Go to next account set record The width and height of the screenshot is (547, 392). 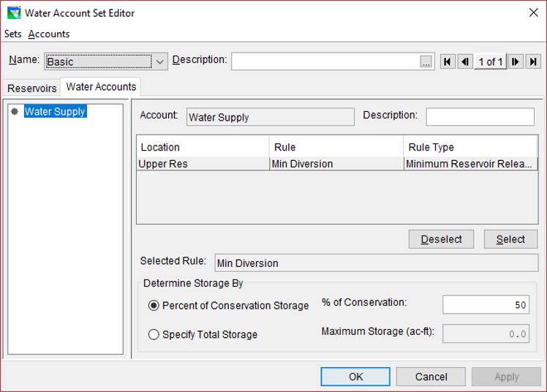point(516,61)
